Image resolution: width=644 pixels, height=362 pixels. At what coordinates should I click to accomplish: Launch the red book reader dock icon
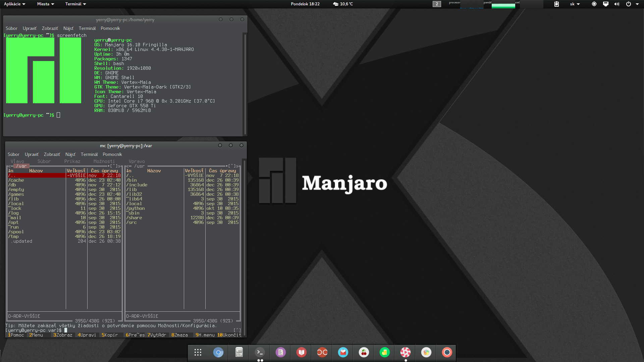pos(302,352)
